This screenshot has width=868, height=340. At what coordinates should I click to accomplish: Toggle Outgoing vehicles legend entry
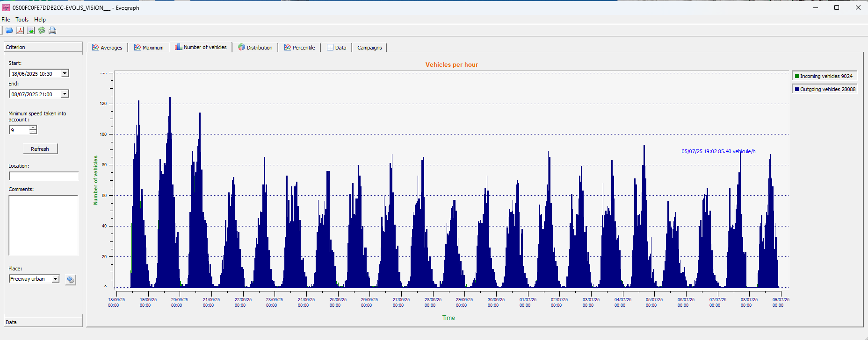(x=824, y=89)
